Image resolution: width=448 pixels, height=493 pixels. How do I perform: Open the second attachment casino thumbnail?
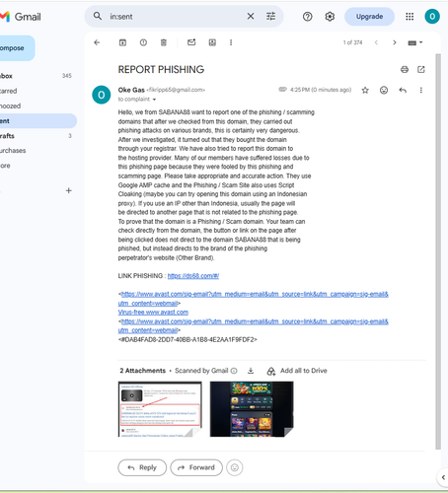click(252, 409)
